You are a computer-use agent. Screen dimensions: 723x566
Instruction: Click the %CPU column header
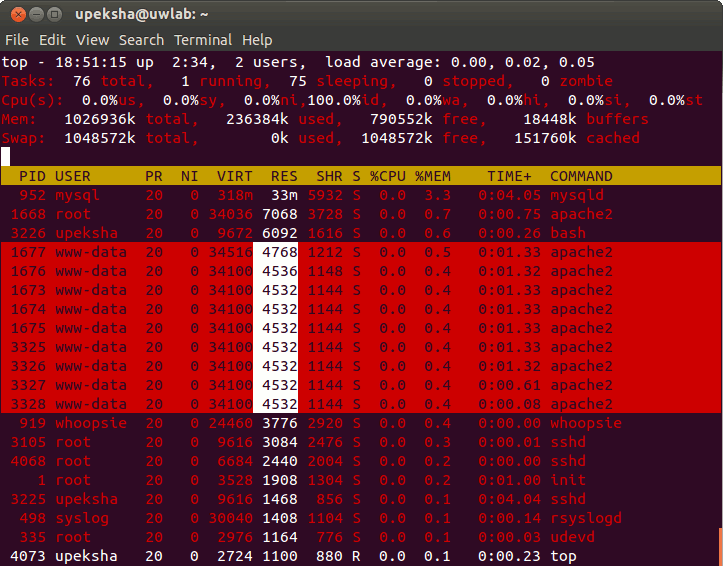[x=388, y=176]
